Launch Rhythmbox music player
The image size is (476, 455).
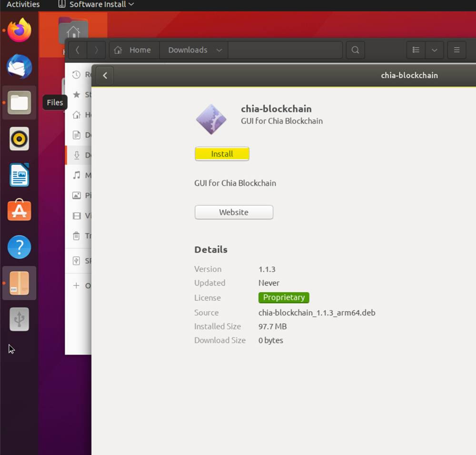20,139
